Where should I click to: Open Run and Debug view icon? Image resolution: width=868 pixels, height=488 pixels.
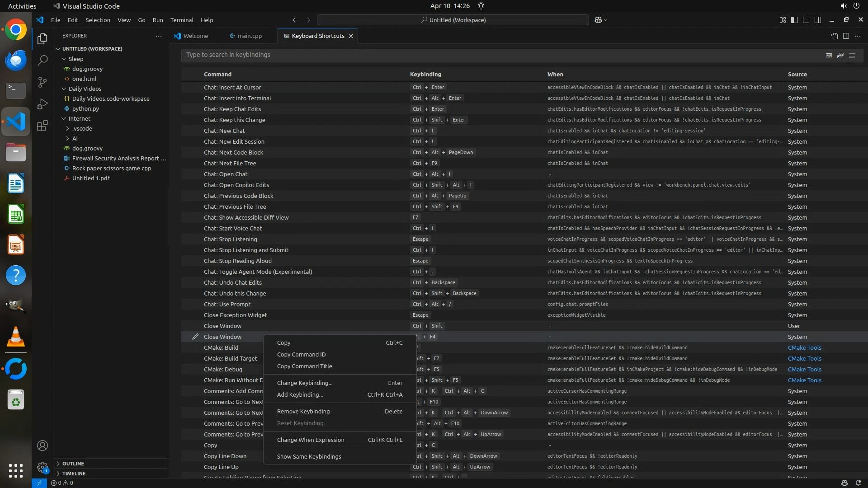click(42, 104)
